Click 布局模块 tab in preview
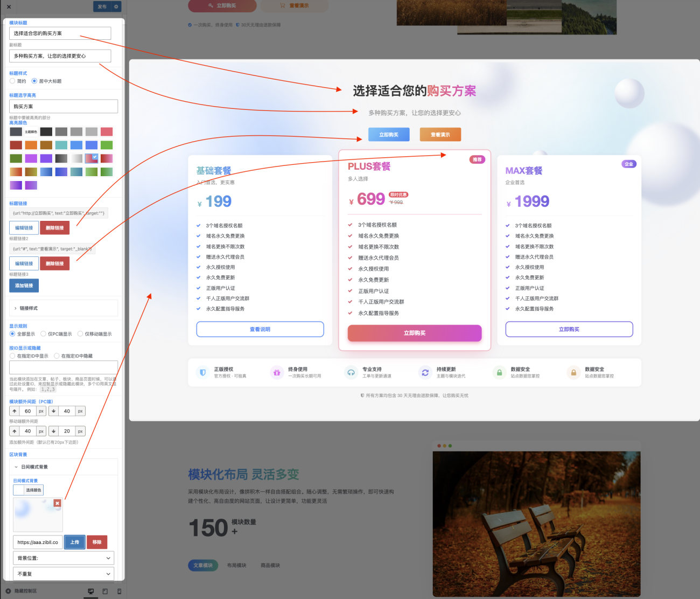The width and height of the screenshot is (700, 599). point(236,565)
